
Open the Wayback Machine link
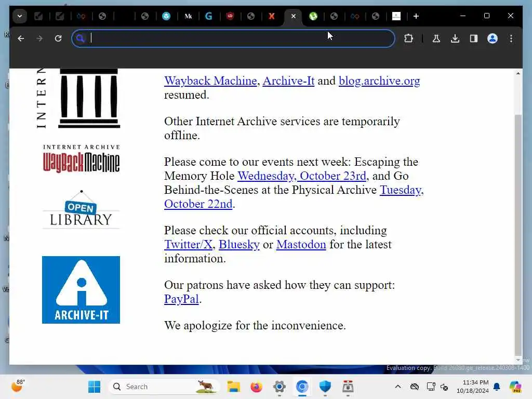(211, 81)
